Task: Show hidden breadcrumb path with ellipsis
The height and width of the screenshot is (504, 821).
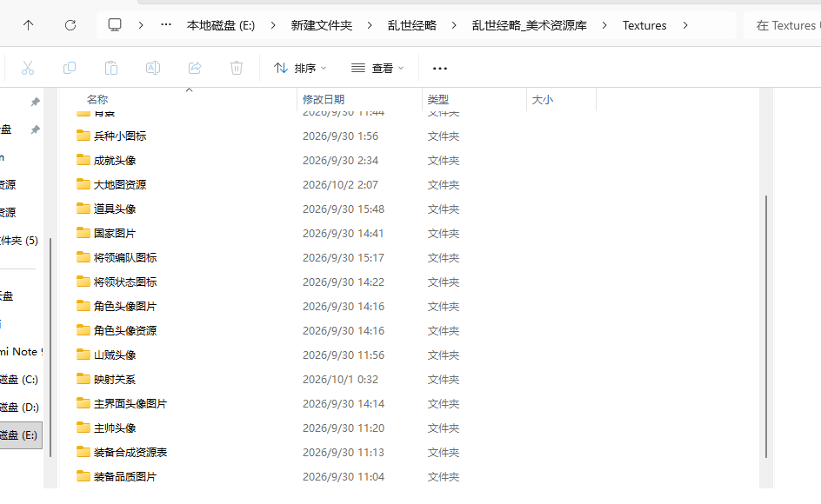Action: click(166, 24)
